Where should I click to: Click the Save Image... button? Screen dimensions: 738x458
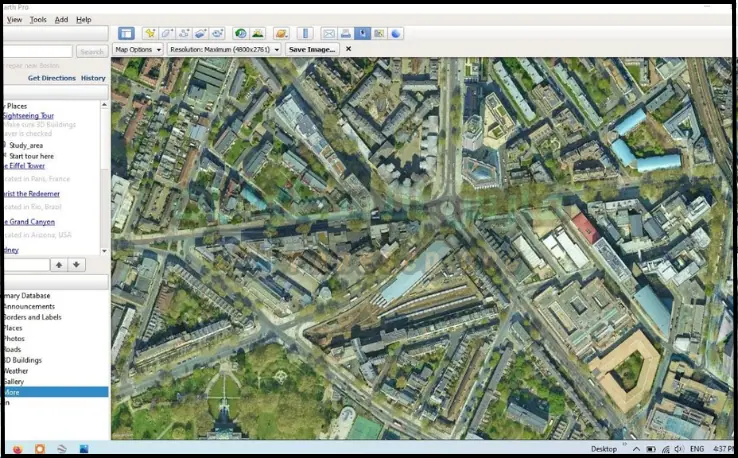(x=311, y=49)
